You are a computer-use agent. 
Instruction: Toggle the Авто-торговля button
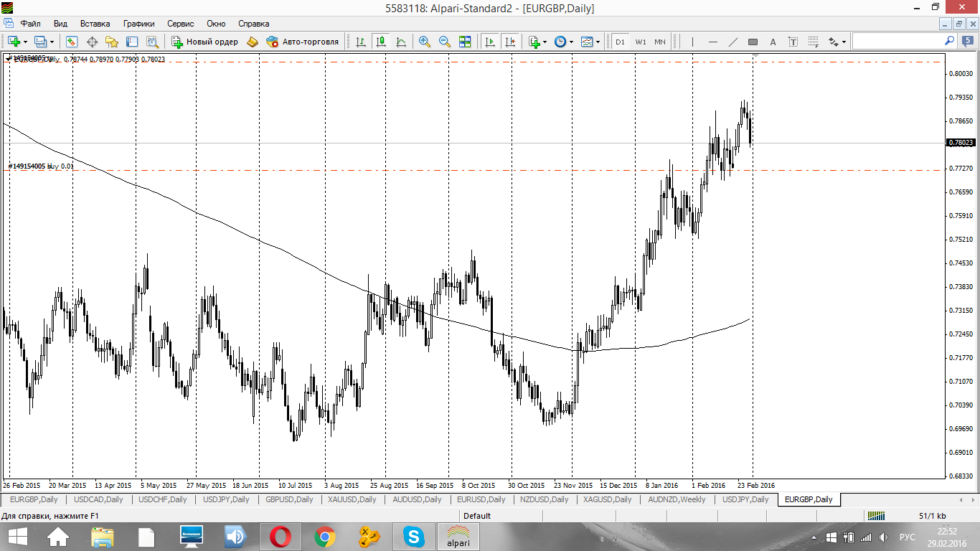point(302,42)
